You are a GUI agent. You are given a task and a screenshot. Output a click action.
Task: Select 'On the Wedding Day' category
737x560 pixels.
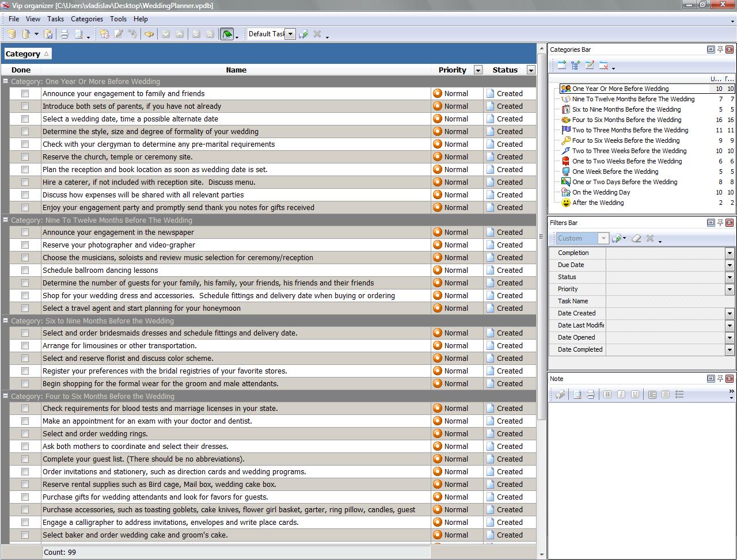(x=601, y=192)
